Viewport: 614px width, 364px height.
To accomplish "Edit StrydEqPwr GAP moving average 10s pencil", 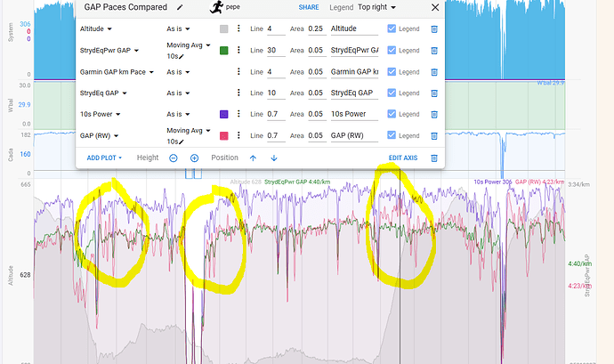I will [x=182, y=57].
